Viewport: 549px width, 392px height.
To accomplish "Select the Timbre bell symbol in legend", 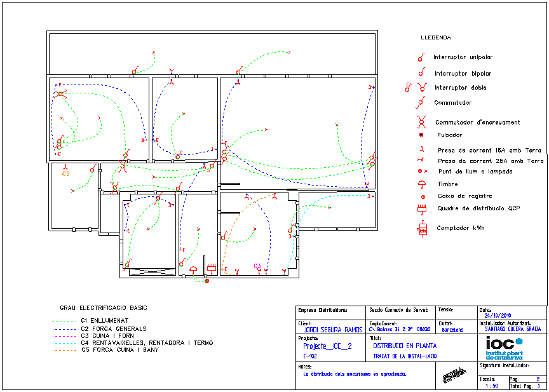I will tap(421, 184).
